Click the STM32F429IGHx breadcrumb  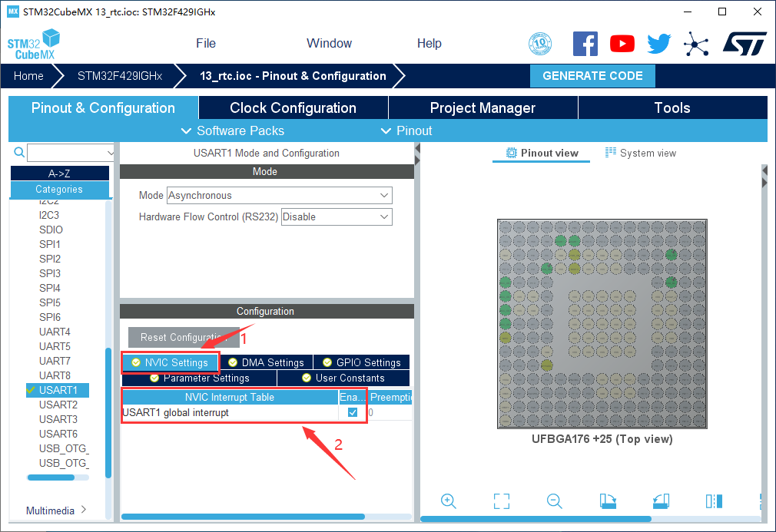click(x=120, y=76)
